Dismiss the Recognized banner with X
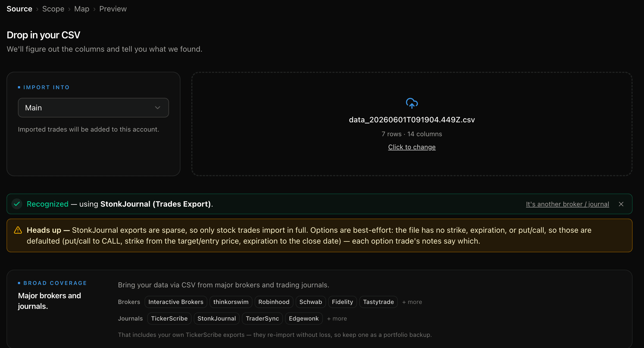644x348 pixels. [x=621, y=204]
